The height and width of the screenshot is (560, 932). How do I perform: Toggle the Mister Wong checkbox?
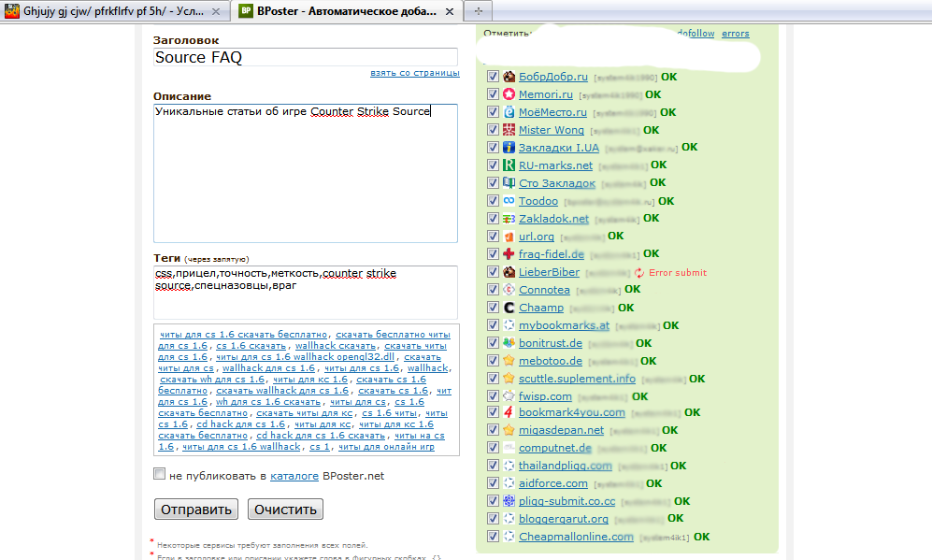coord(493,130)
